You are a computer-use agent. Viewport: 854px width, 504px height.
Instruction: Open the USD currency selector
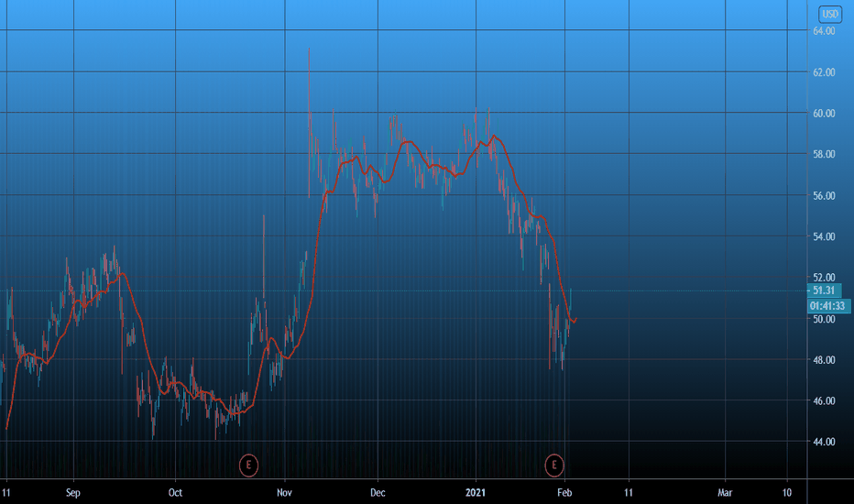pos(830,14)
